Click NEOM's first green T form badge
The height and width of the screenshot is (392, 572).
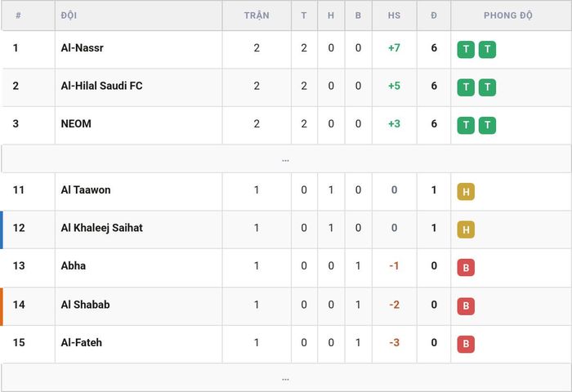(466, 125)
